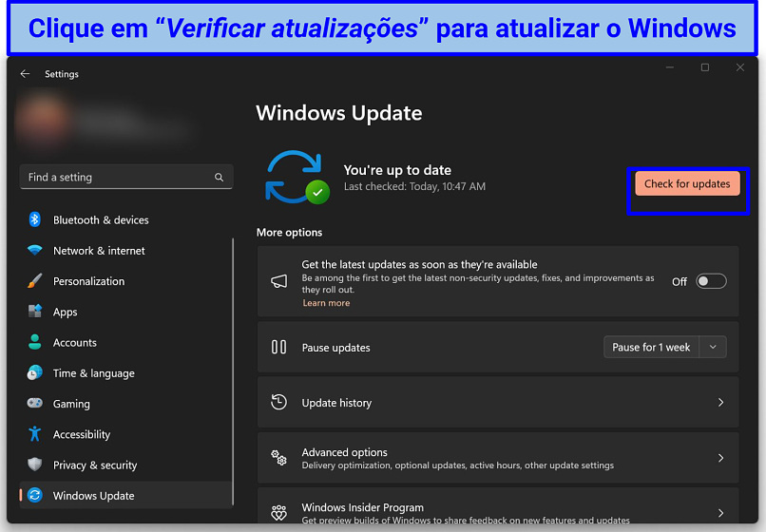Viewport: 766px width, 532px height.
Task: Click the Update history clock icon
Action: click(279, 402)
